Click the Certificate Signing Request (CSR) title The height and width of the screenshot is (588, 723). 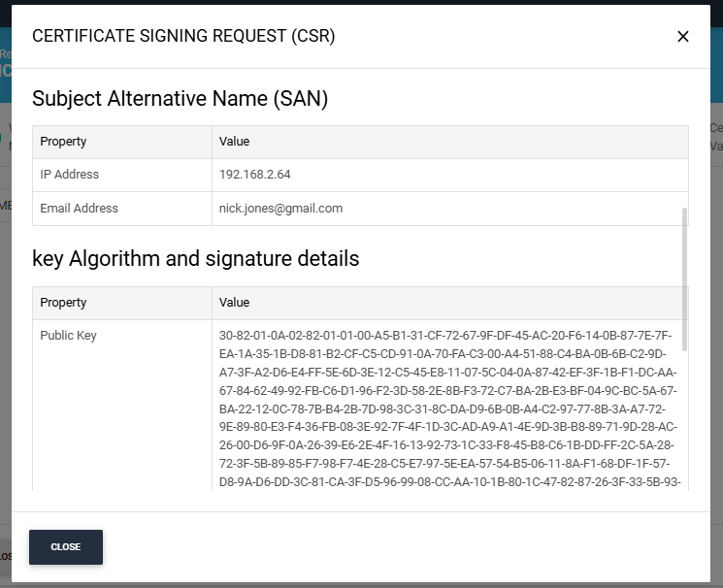(183, 36)
